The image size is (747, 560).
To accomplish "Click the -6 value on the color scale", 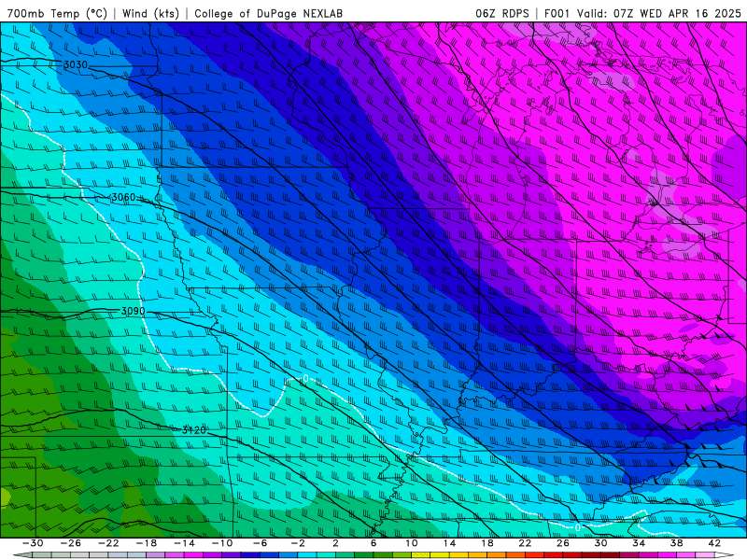I will pos(261,543).
